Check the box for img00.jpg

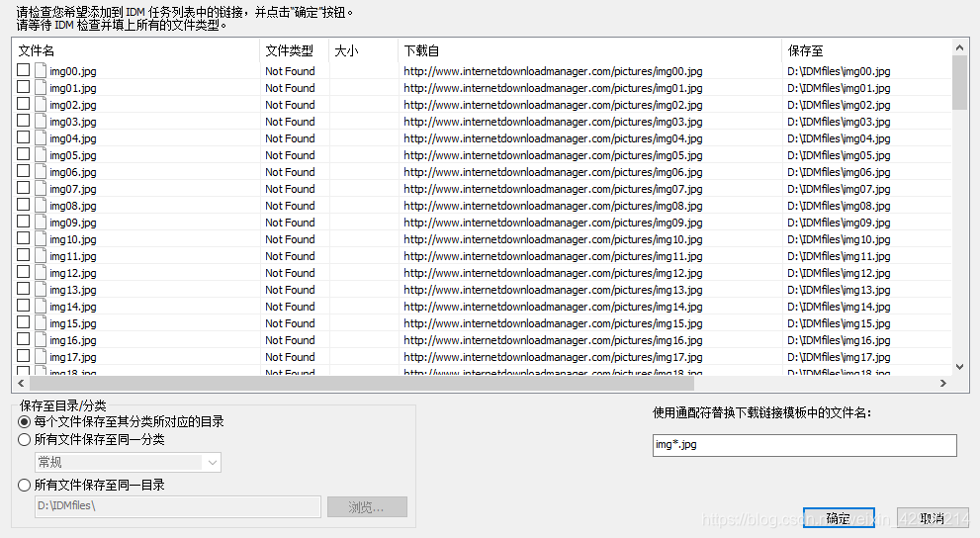[23, 70]
